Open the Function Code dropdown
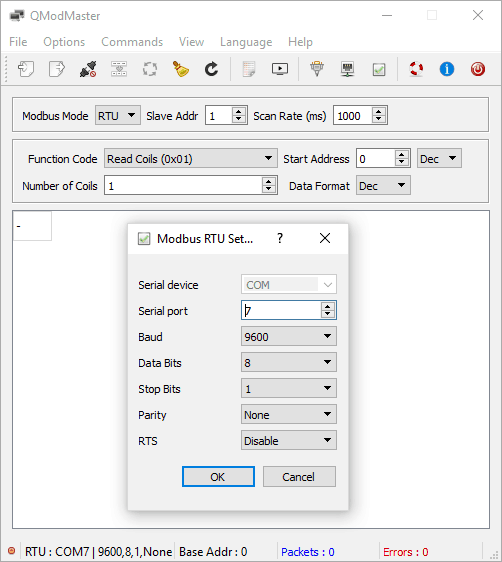 click(x=191, y=158)
